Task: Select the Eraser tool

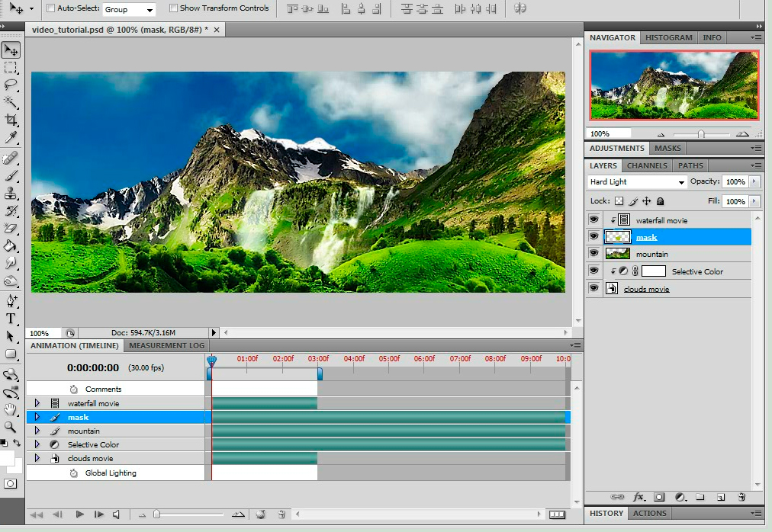Action: pyautogui.click(x=11, y=229)
